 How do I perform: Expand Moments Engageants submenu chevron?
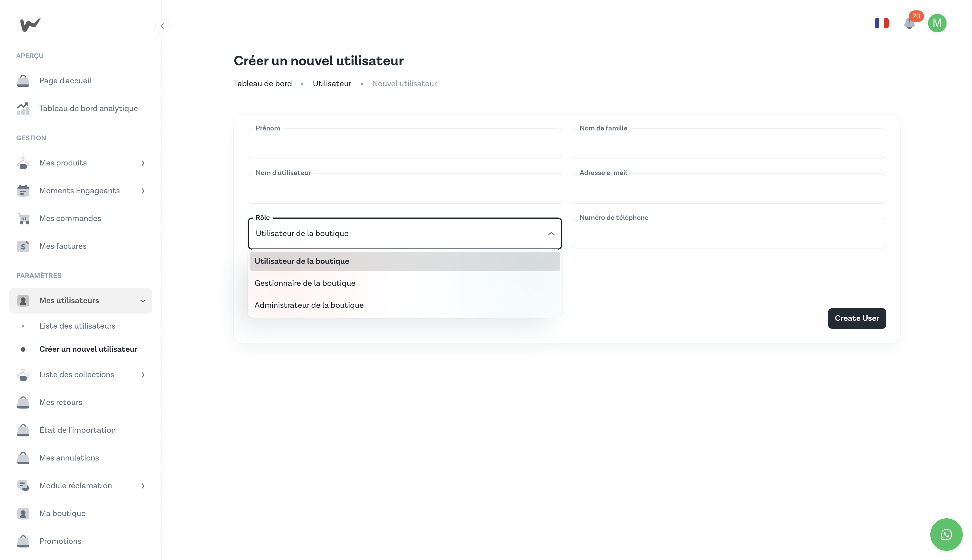(143, 191)
